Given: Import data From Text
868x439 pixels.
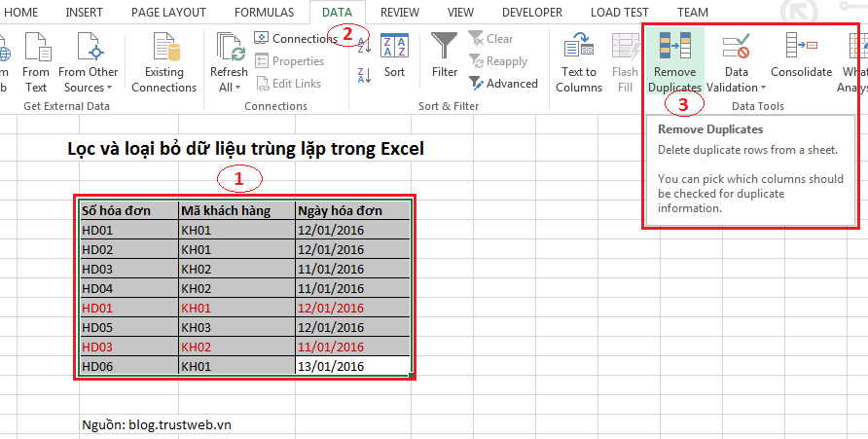Looking at the screenshot, I should [36, 62].
